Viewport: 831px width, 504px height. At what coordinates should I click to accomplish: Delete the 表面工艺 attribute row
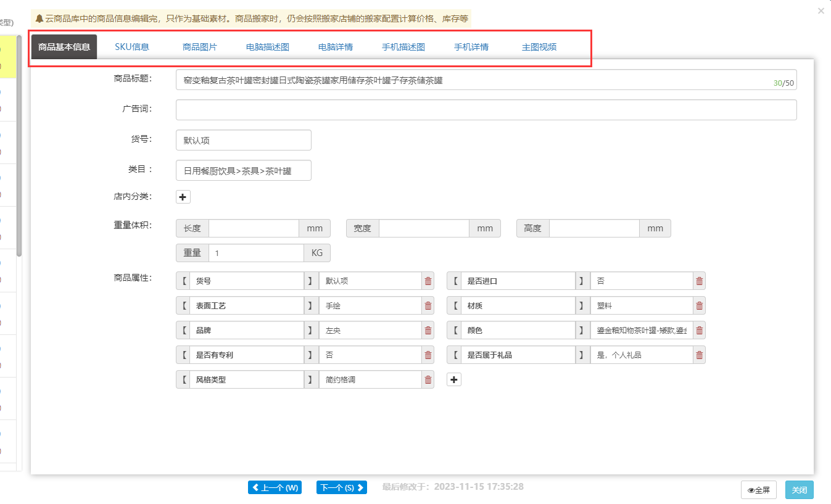click(428, 306)
